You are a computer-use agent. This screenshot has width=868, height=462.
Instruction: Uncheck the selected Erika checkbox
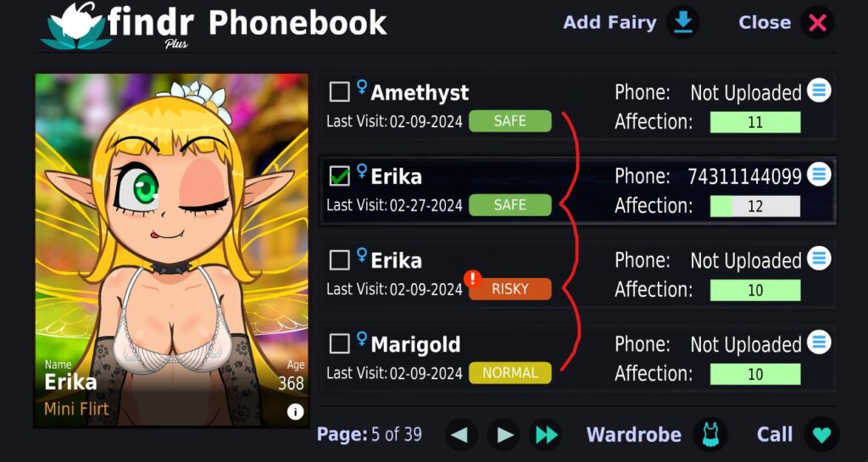click(339, 176)
